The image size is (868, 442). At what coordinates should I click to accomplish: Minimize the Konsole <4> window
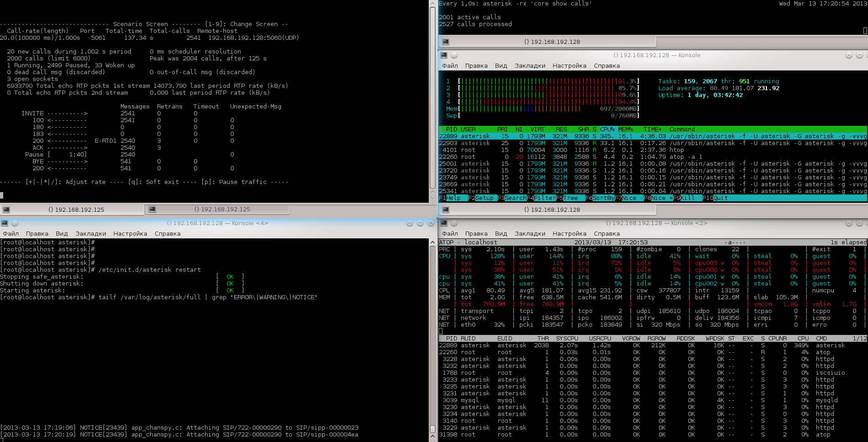(410, 223)
